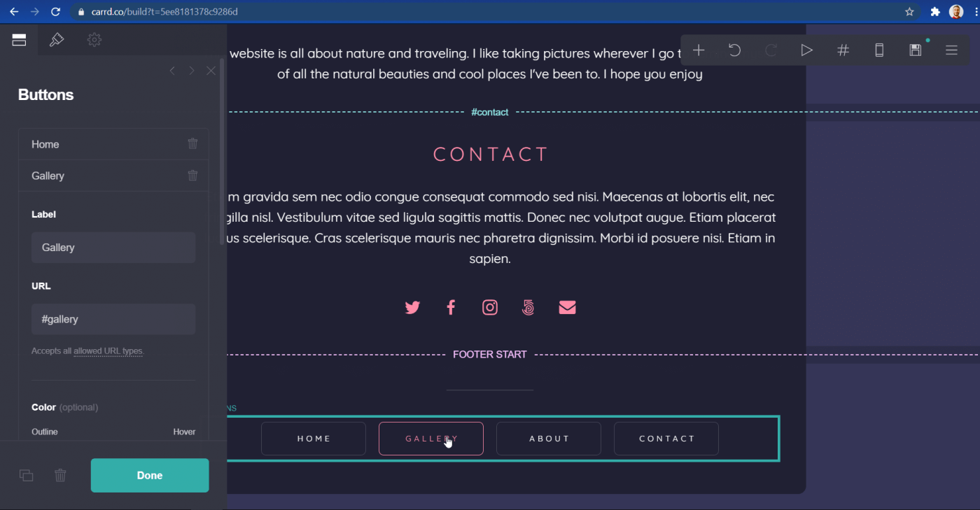The image size is (980, 510).
Task: Click the Save disk icon
Action: (915, 50)
